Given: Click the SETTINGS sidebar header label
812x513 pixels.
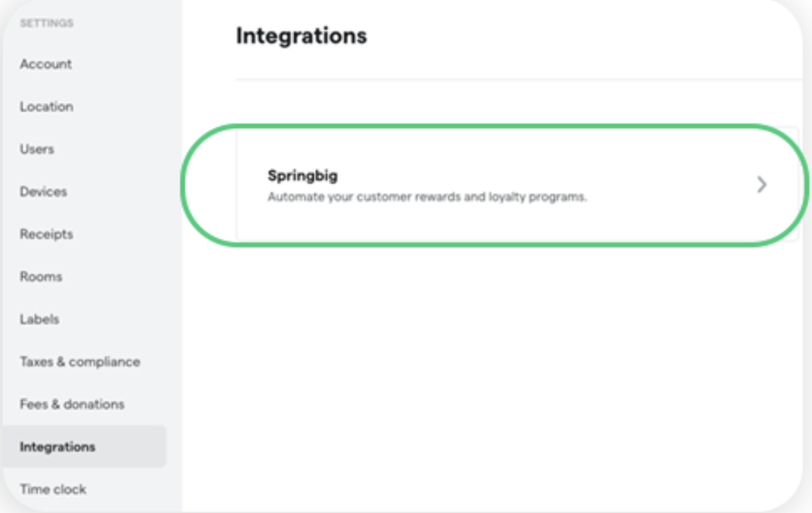Looking at the screenshot, I should coord(46,23).
